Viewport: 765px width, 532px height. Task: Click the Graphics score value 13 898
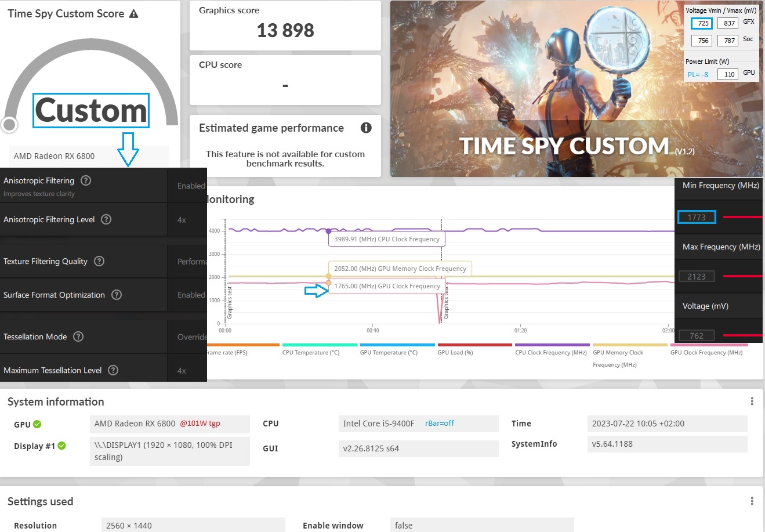pyautogui.click(x=285, y=30)
